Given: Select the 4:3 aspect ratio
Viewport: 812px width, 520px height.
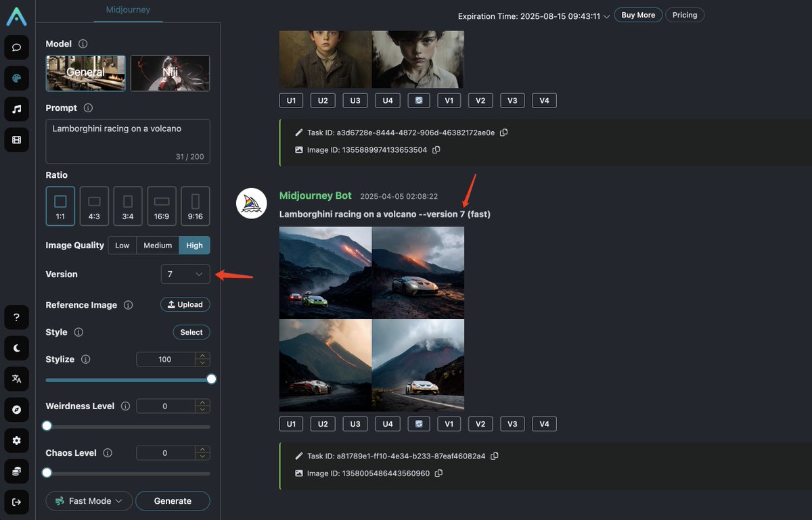Looking at the screenshot, I should (x=94, y=206).
